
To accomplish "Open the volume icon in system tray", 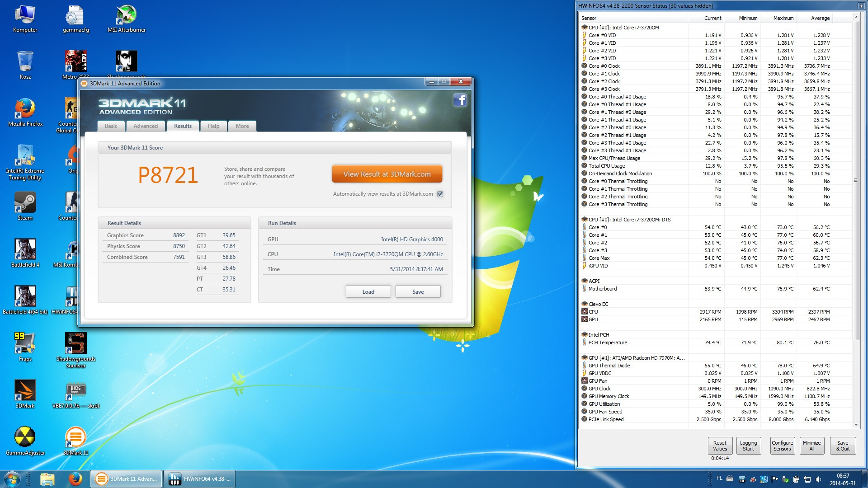I will 818,479.
